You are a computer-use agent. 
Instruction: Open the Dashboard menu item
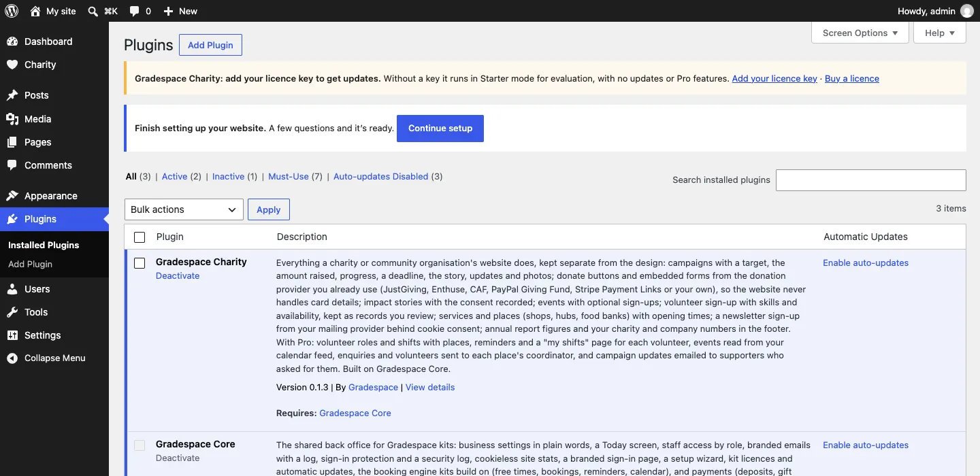(54, 41)
